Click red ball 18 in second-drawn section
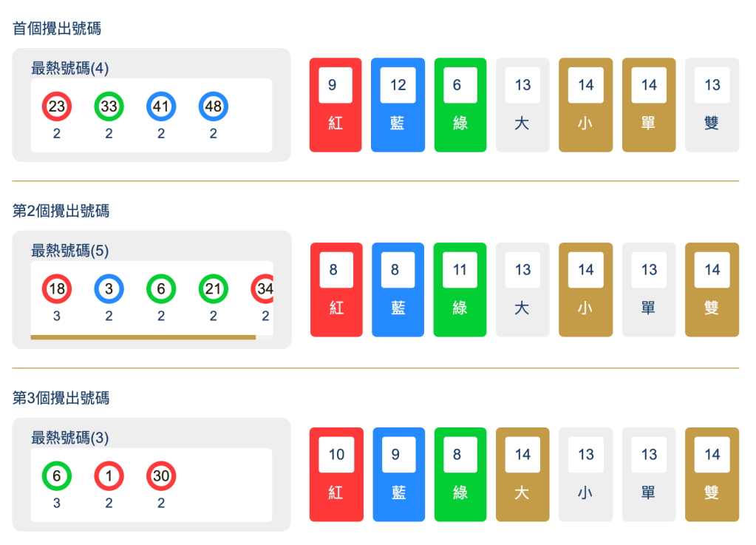The height and width of the screenshot is (545, 756). 57,289
